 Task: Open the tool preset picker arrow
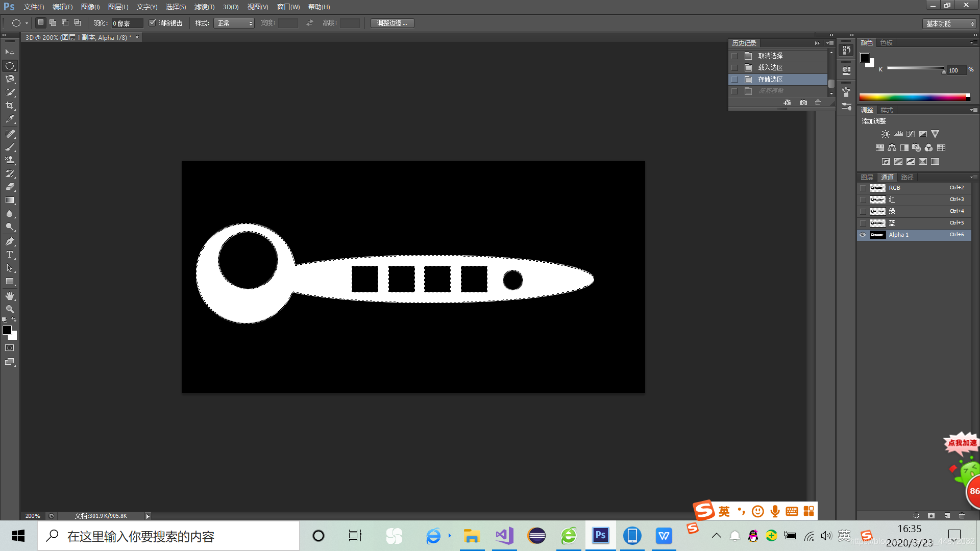pyautogui.click(x=27, y=23)
